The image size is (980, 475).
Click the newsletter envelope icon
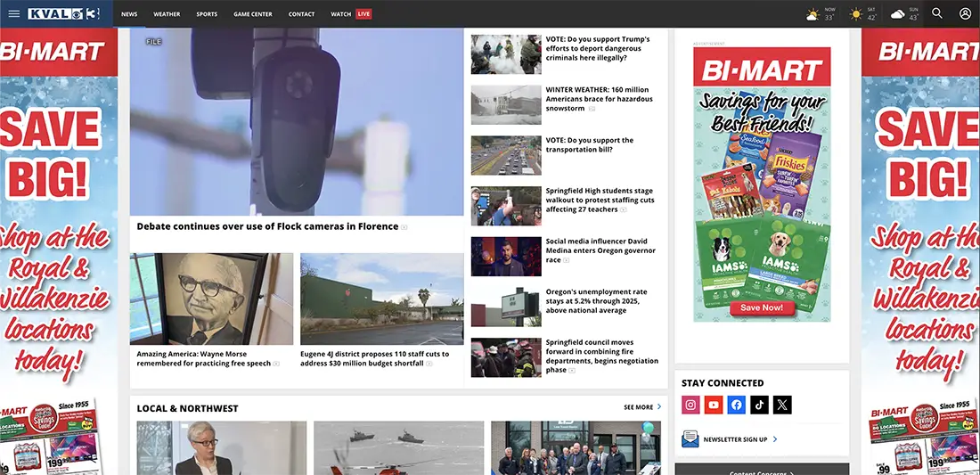690,438
